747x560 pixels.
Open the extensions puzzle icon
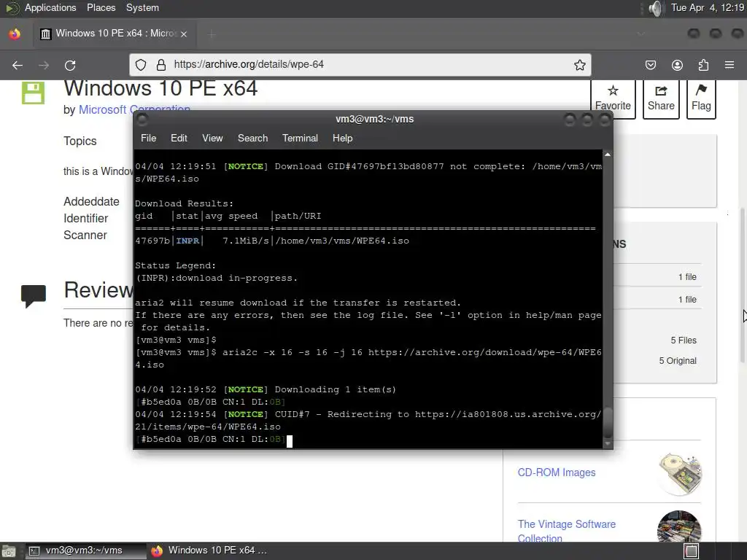[x=703, y=65]
